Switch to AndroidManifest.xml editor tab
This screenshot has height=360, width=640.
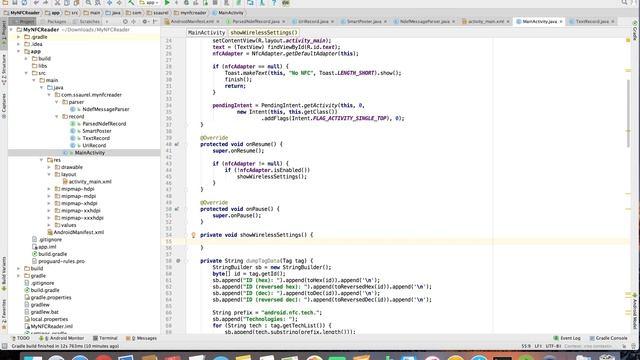[x=192, y=21]
